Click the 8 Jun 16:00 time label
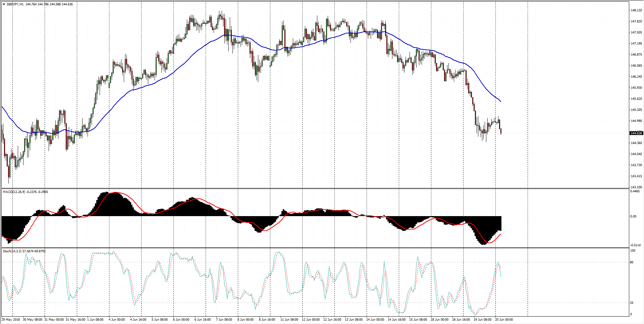Image resolution: width=644 pixels, height=324 pixels. pos(267,320)
